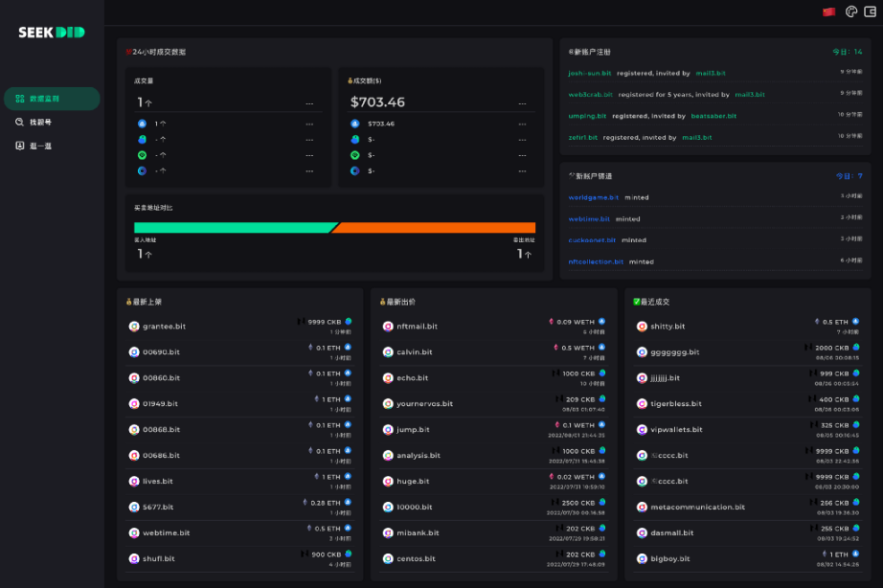Click nftcollection.bit minted link
This screenshot has height=588, width=883.
coord(596,261)
